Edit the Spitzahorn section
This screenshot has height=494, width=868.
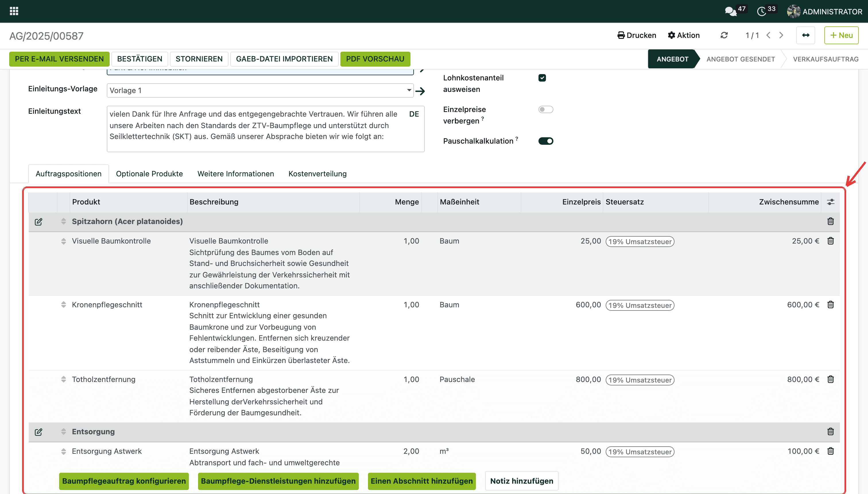tap(38, 221)
